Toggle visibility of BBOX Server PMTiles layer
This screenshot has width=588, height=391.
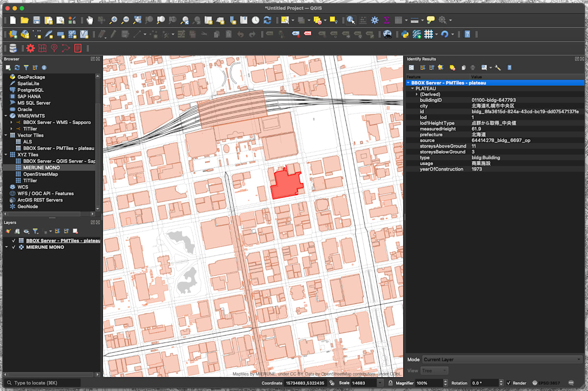pyautogui.click(x=14, y=241)
